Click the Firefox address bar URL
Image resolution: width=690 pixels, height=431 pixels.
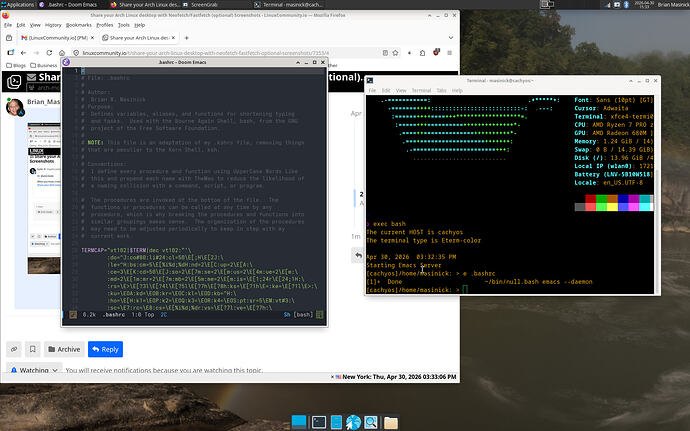[206, 53]
